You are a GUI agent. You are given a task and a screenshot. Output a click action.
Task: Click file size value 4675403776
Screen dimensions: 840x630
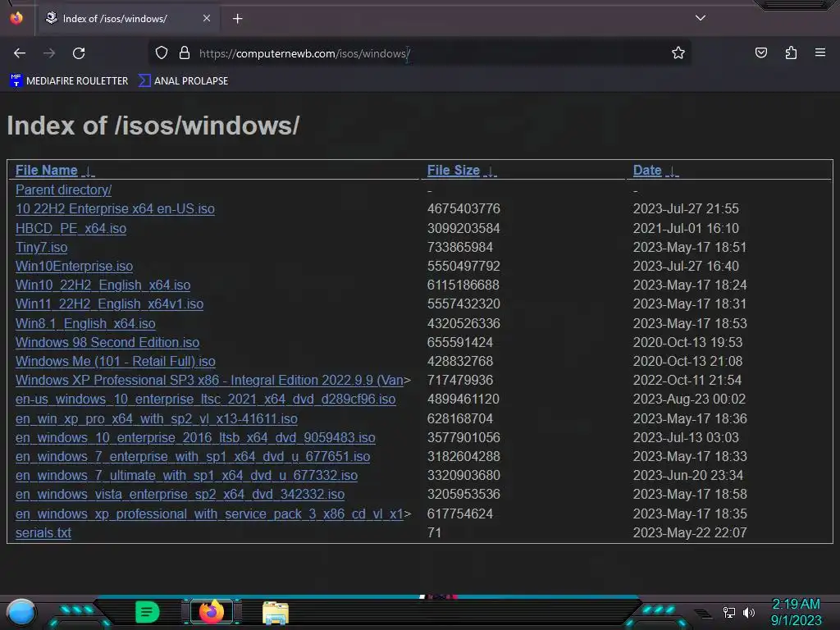[463, 209]
